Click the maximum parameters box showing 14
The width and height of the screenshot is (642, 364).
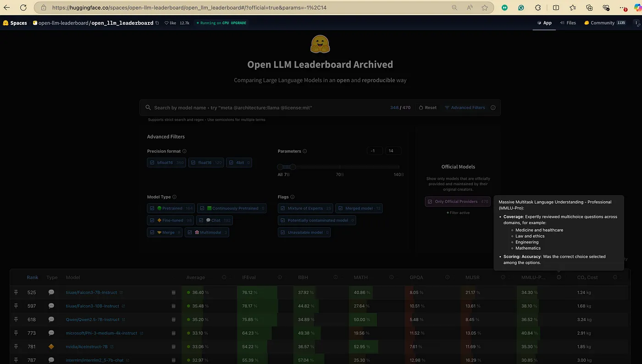(393, 151)
